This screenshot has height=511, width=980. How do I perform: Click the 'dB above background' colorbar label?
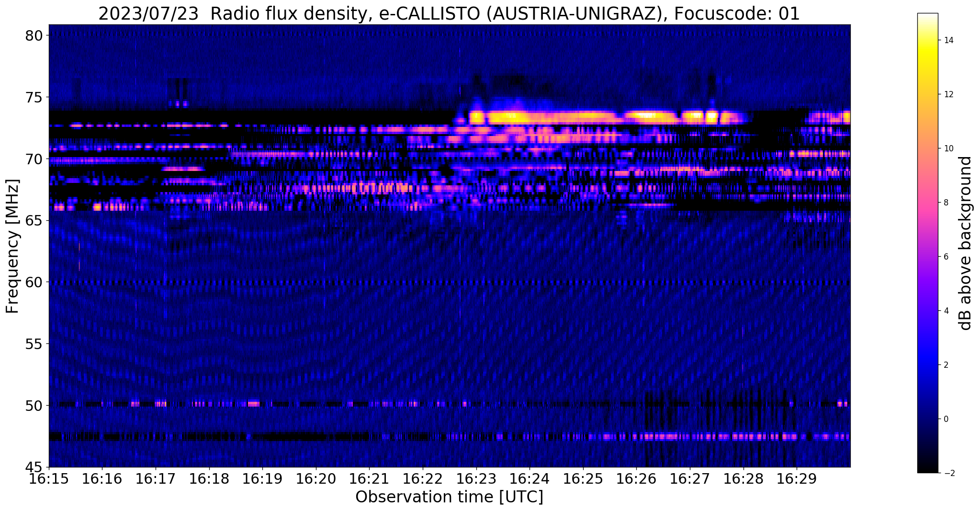click(966, 243)
